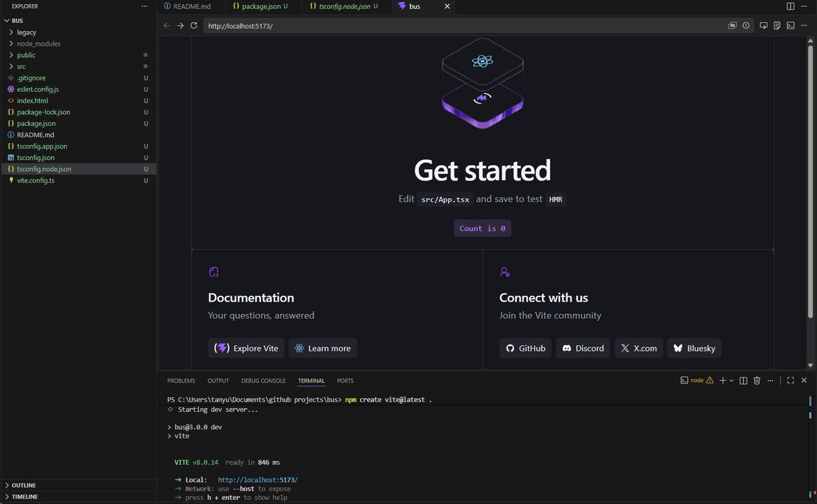Open the PROBLEMS panel tab
817x504 pixels.
(x=181, y=381)
